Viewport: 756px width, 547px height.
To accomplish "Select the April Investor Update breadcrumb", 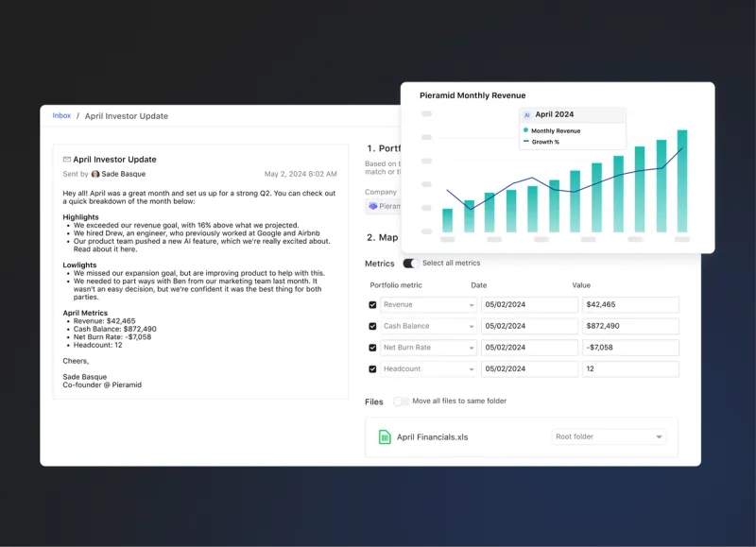I will (x=126, y=116).
